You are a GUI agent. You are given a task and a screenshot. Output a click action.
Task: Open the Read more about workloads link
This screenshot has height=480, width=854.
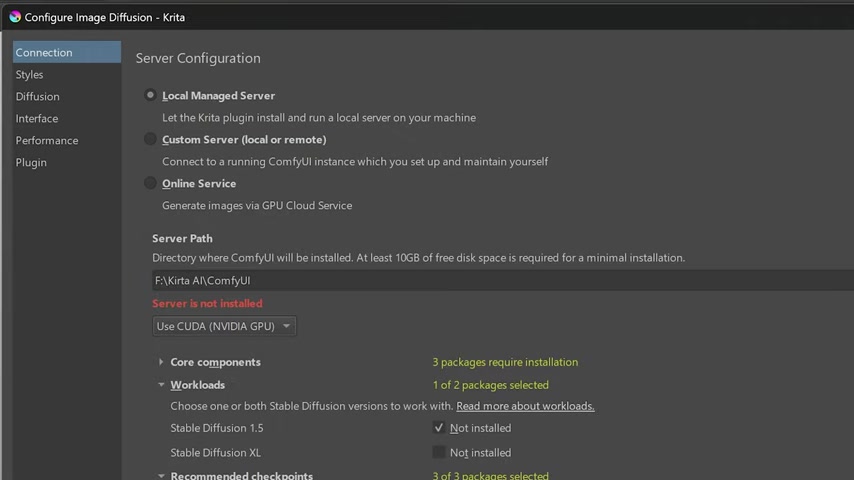[525, 406]
